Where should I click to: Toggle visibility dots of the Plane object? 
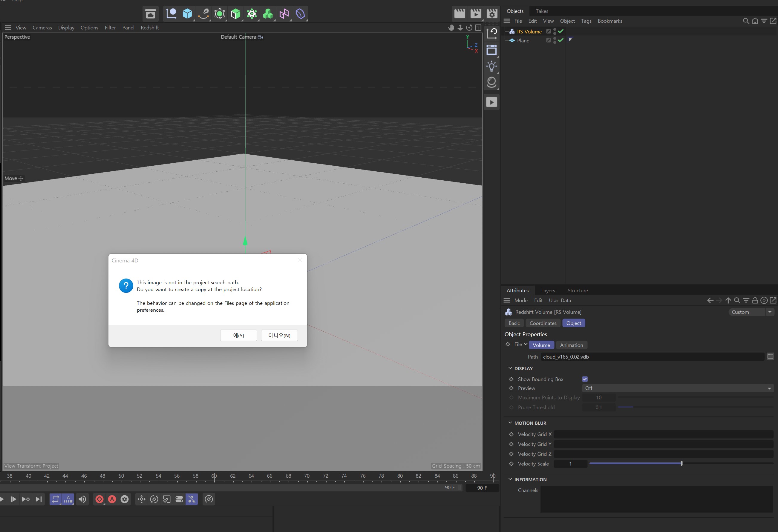tap(555, 40)
